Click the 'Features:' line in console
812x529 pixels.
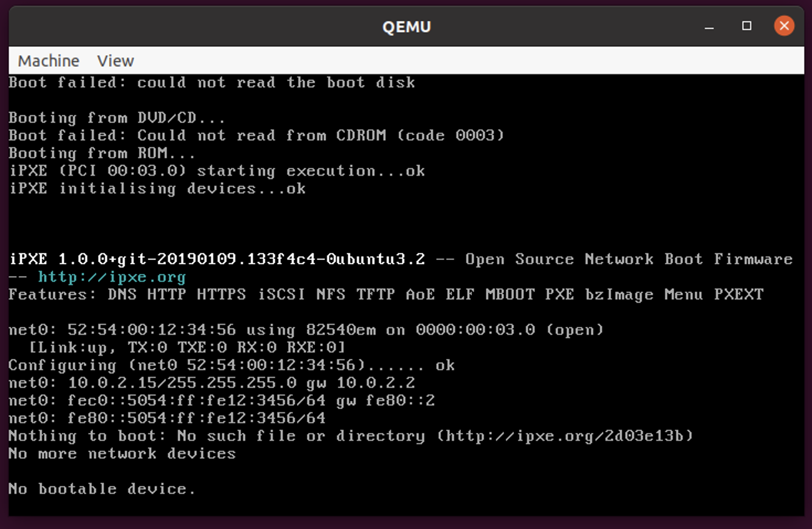[386, 295]
